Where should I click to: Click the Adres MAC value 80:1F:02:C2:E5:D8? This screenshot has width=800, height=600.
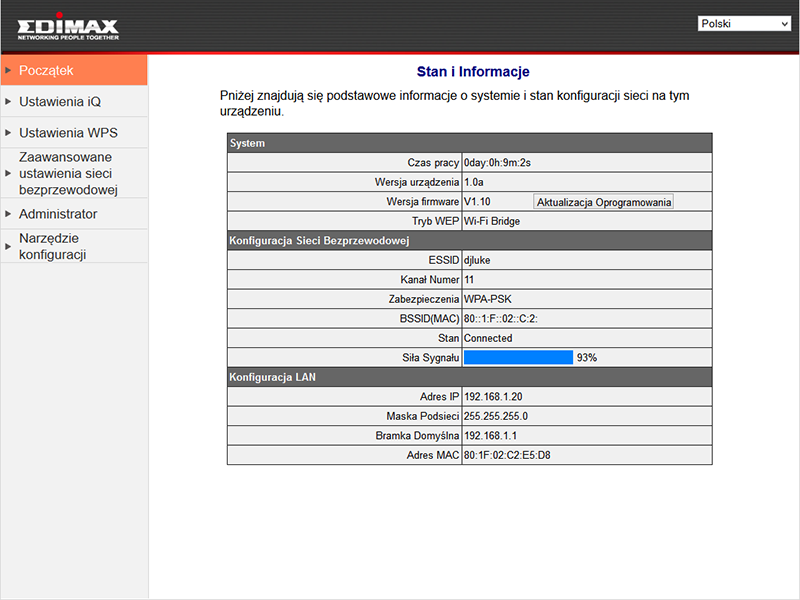pyautogui.click(x=507, y=455)
